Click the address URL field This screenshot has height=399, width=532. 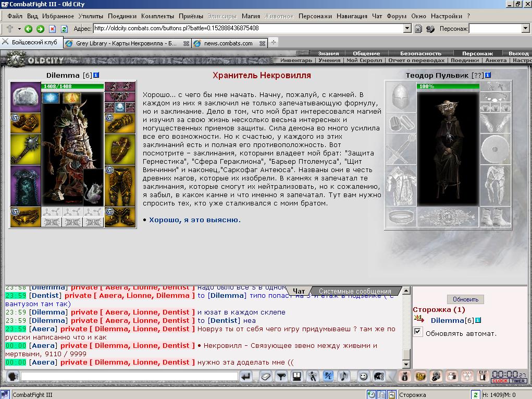(x=249, y=29)
